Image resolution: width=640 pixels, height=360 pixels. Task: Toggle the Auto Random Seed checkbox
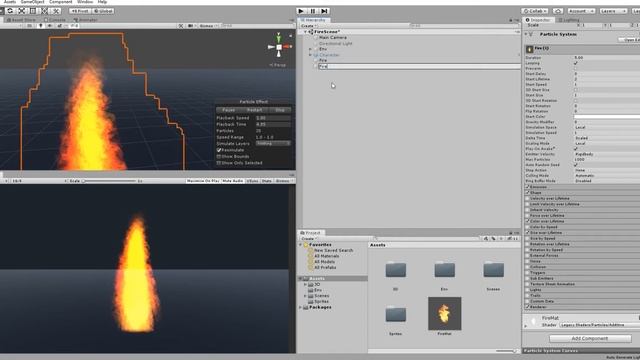(x=576, y=165)
